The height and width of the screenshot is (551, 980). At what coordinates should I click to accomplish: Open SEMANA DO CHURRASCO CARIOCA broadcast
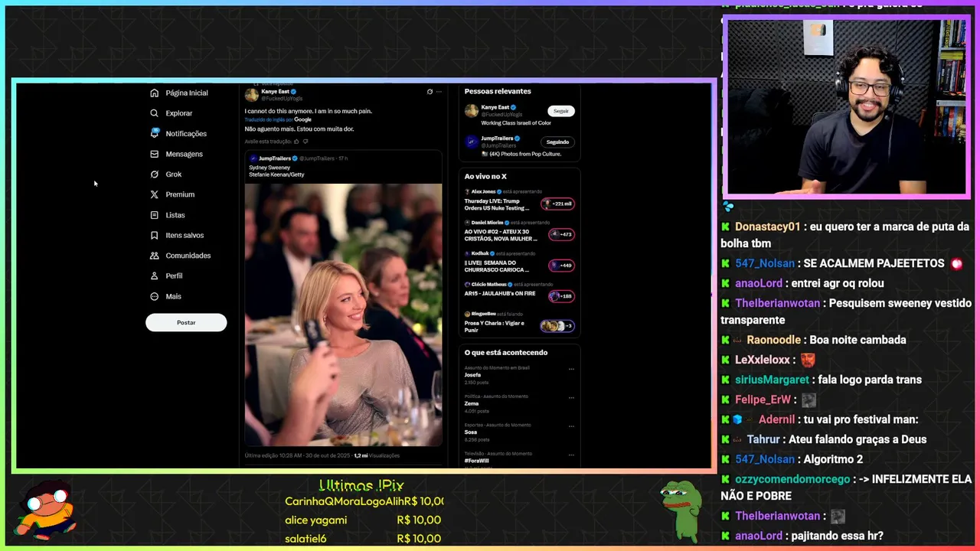(496, 266)
